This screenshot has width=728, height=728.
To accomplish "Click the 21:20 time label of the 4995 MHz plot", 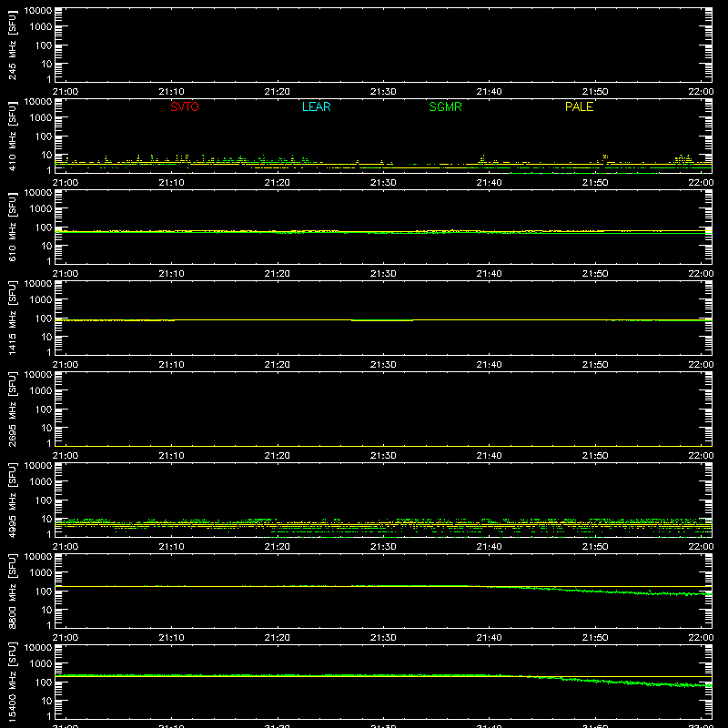I will pyautogui.click(x=278, y=547).
